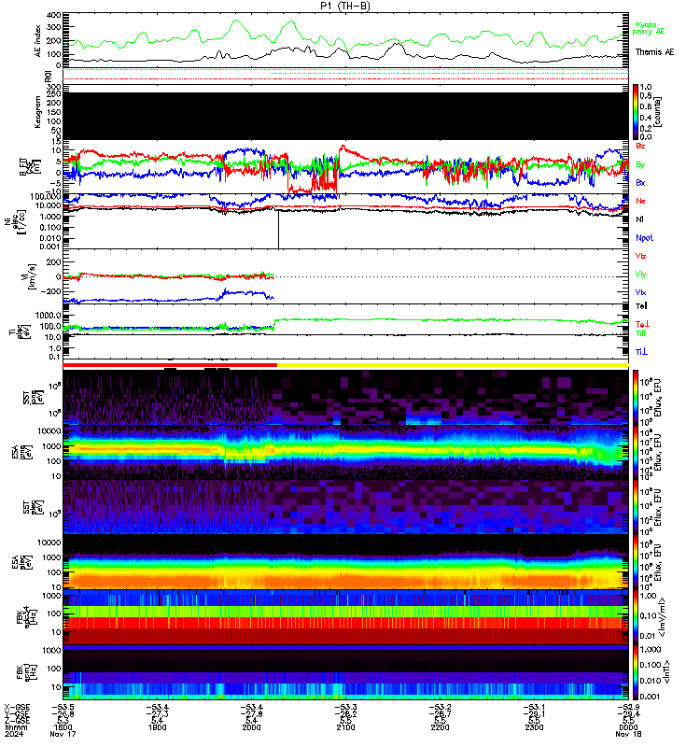This screenshot has width=700, height=747.
Task: Click the hhmm row label
Action: click(16, 727)
